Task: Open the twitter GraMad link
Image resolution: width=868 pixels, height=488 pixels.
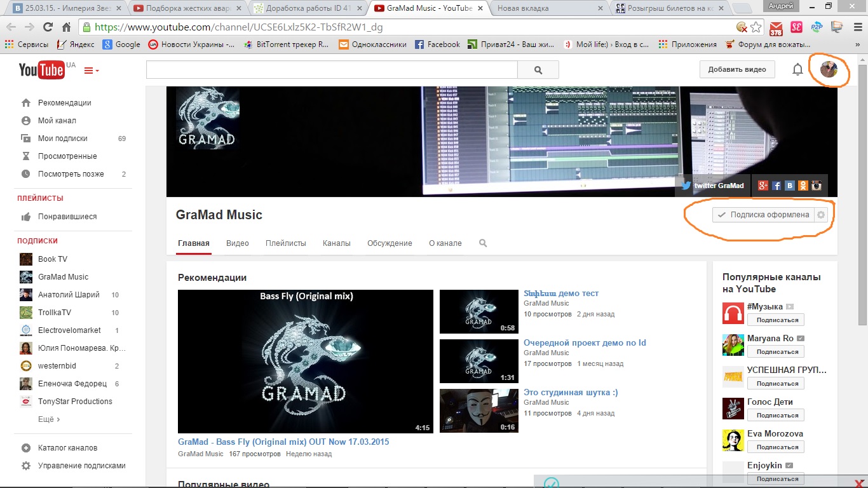Action: point(712,186)
